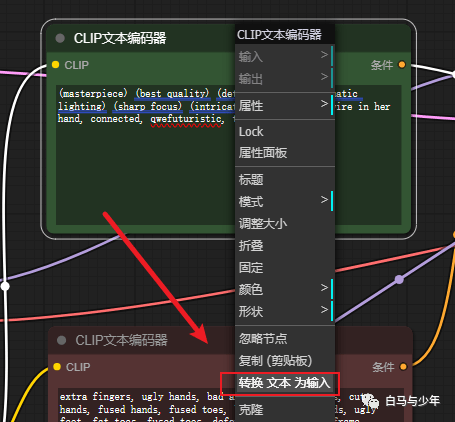Image resolution: width=455 pixels, height=422 pixels.
Task: Open the 属性 submenu
Action: click(x=285, y=105)
